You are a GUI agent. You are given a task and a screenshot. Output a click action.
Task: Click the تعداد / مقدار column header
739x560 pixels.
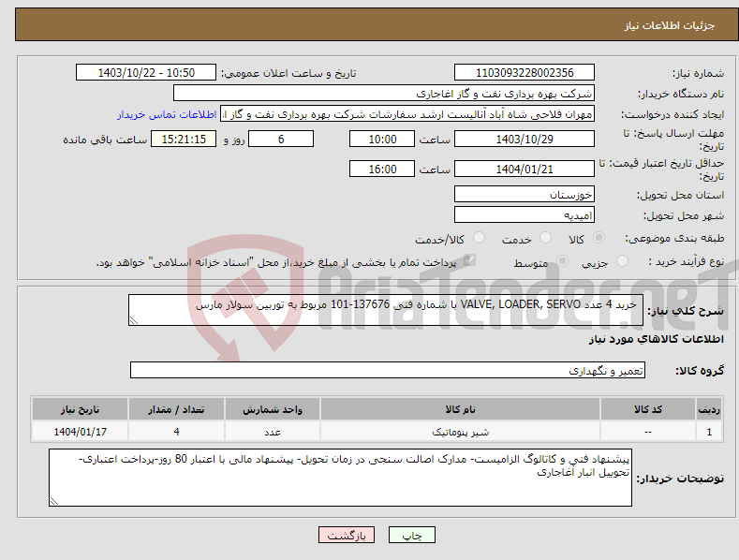tap(176, 409)
